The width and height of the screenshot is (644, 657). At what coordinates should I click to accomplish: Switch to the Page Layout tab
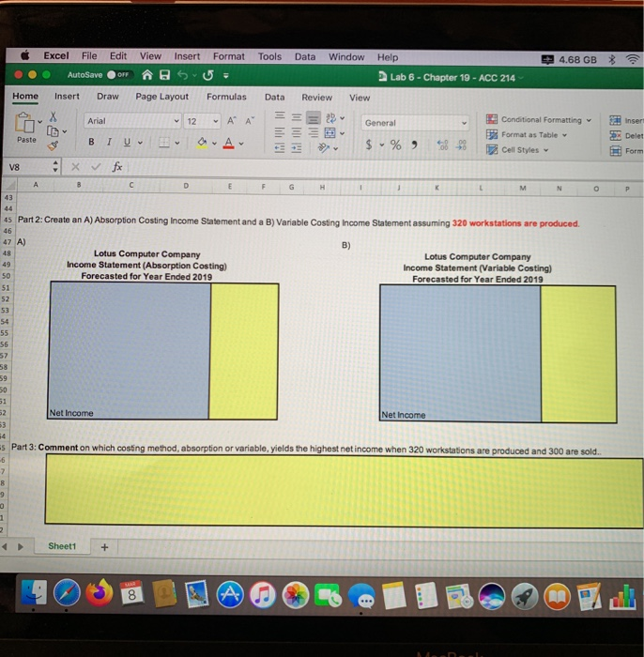click(x=162, y=97)
